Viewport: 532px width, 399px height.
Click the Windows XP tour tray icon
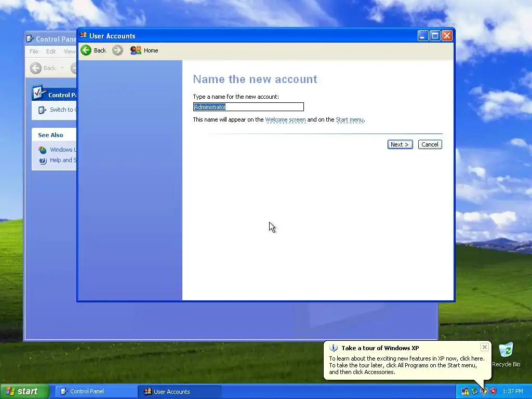(484, 391)
